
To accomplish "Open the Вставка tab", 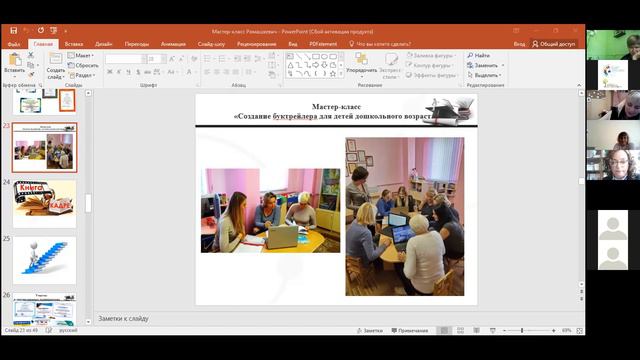I will coord(74,44).
